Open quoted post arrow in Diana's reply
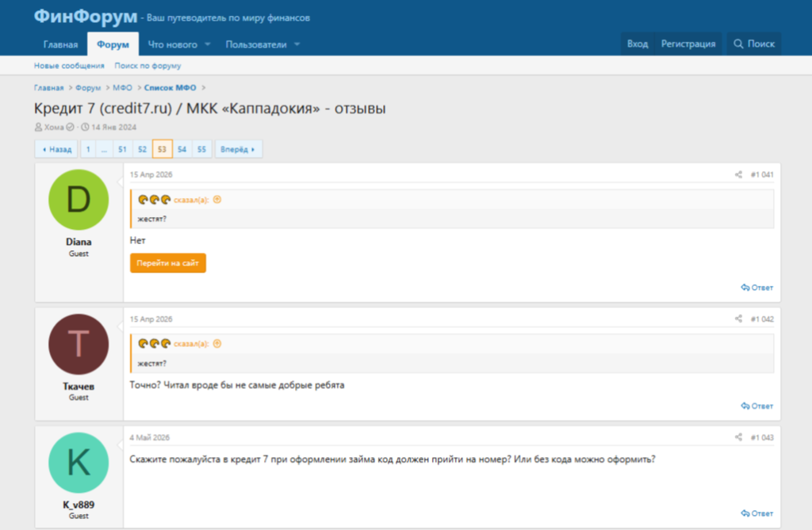This screenshot has width=812, height=530. (217, 200)
